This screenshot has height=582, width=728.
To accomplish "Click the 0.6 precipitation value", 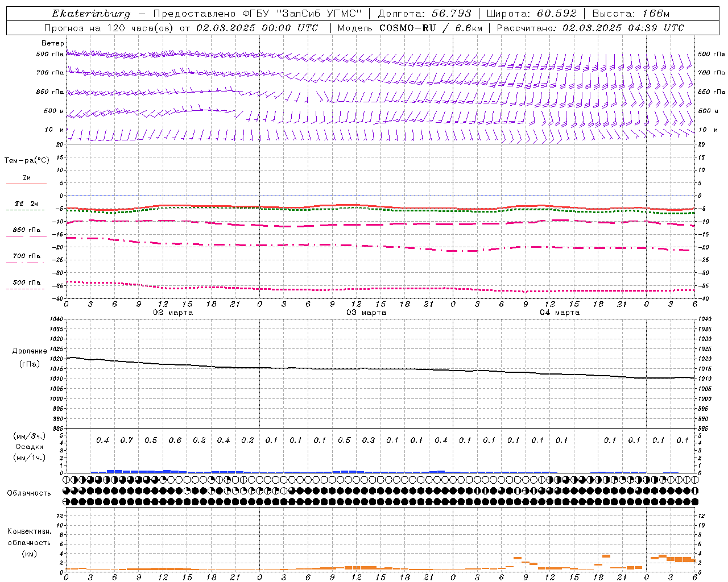I will [x=175, y=440].
